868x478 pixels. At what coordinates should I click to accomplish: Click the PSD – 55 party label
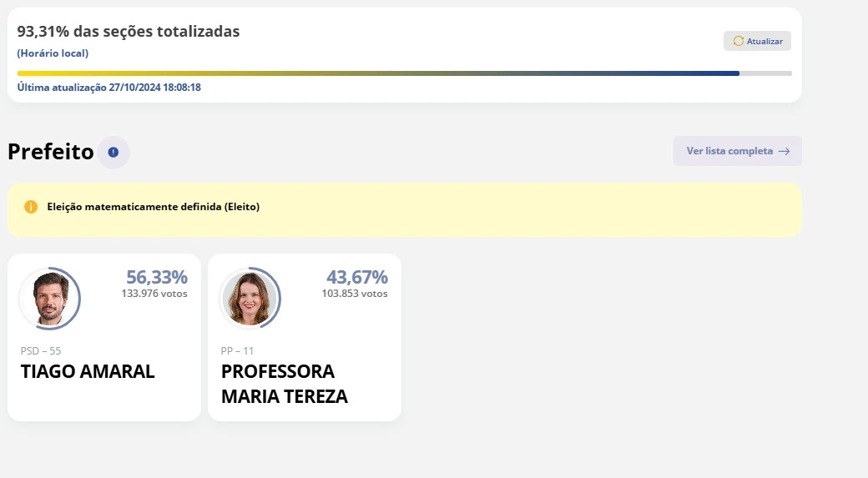41,351
